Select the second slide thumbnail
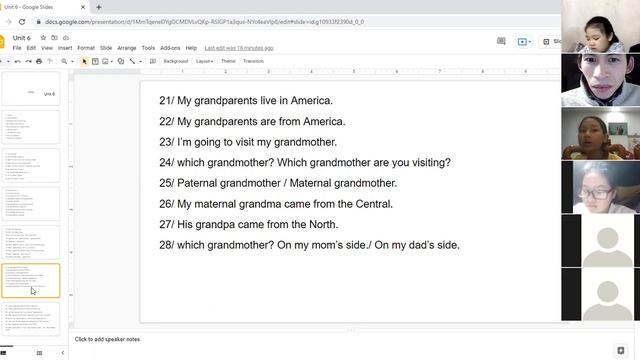This screenshot has height=360, width=640. tap(31, 127)
